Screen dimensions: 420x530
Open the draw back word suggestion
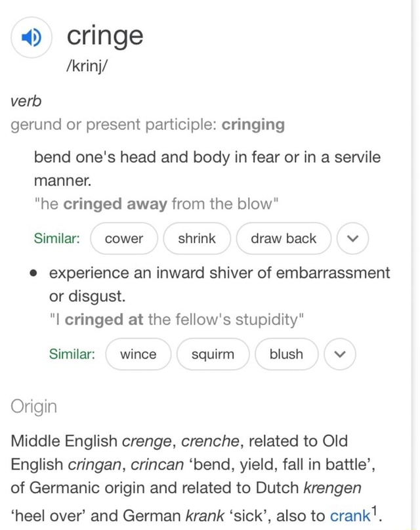[x=283, y=238]
